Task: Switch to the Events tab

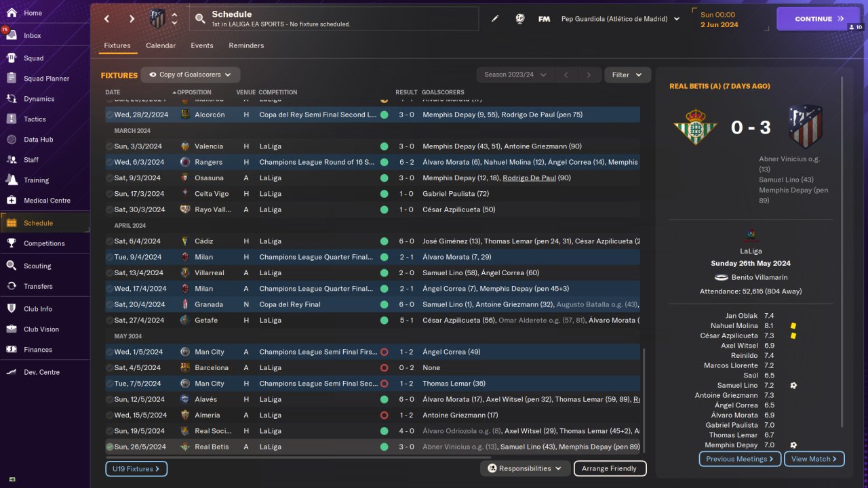Action: tap(202, 45)
